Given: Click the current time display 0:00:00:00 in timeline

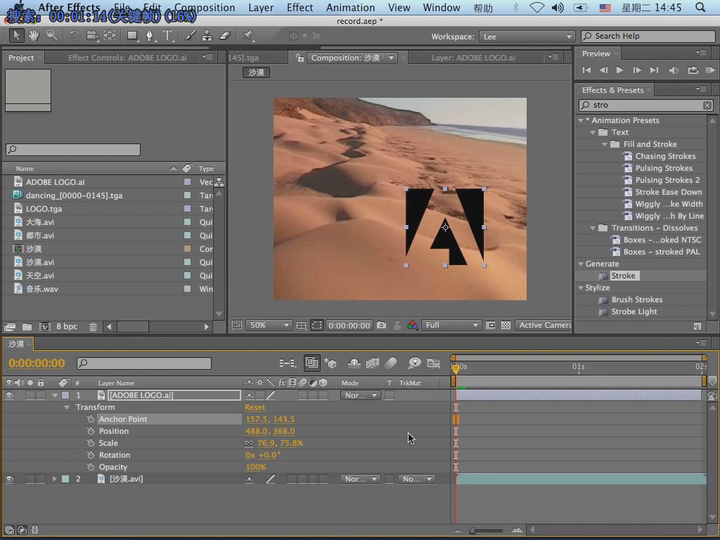Looking at the screenshot, I should 37,363.
